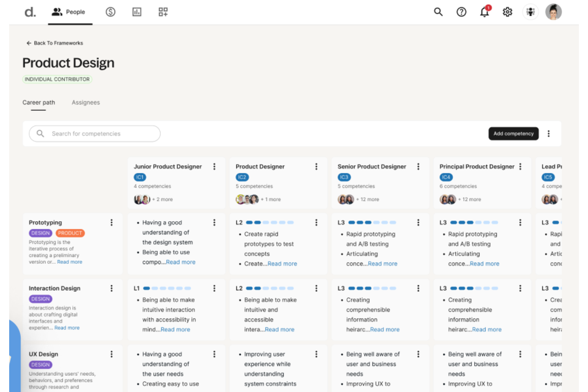
Task: Check notifications via the bell icon
Action: click(x=484, y=12)
